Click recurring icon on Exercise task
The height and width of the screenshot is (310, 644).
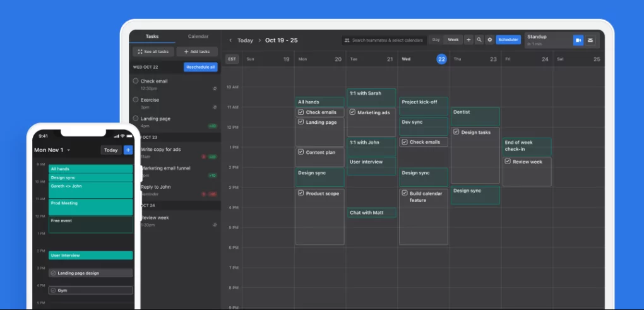(215, 107)
